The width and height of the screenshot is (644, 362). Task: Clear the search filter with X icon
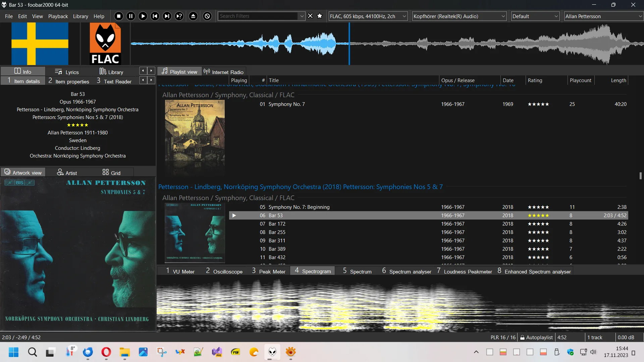[x=310, y=16]
